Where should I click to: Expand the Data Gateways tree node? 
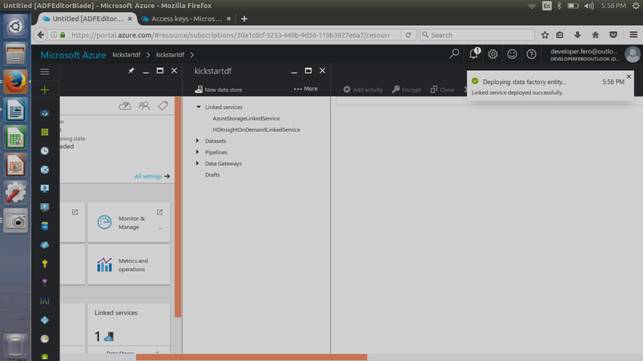coord(198,163)
